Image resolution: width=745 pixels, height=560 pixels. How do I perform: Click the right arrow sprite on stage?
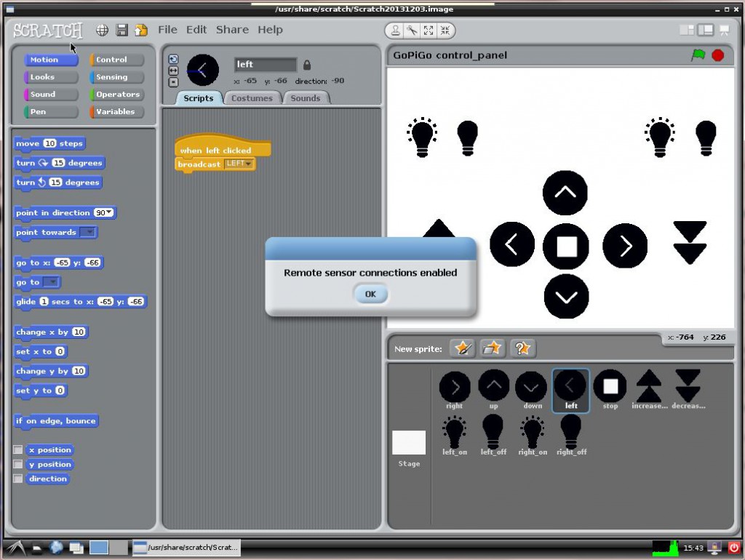pyautogui.click(x=624, y=246)
